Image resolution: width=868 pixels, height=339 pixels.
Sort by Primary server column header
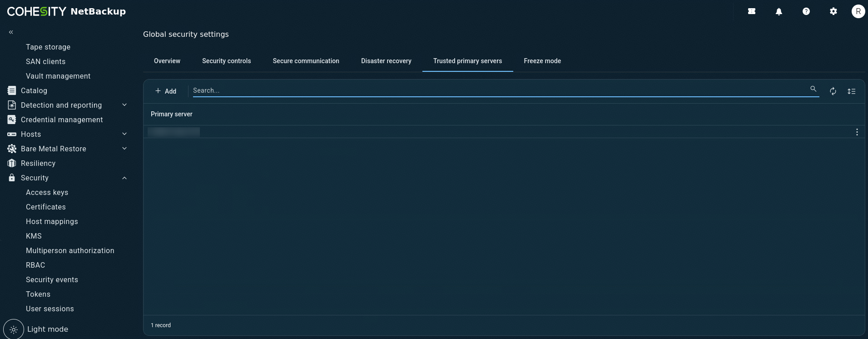[x=172, y=114]
